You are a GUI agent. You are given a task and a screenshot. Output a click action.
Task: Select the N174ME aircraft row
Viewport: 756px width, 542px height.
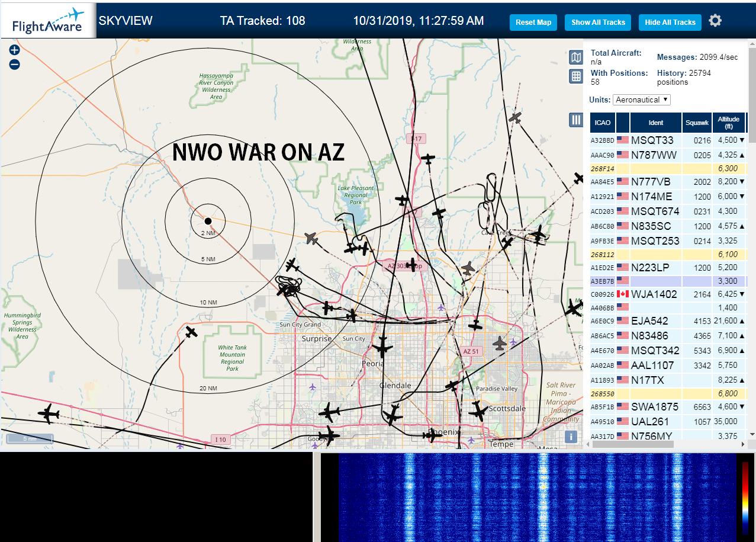[668, 197]
